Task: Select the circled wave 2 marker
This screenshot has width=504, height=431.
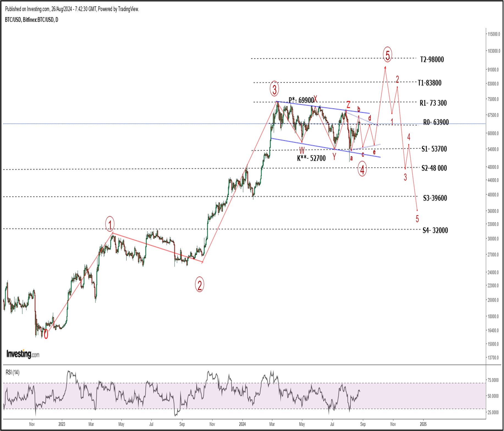Action: 199,285
